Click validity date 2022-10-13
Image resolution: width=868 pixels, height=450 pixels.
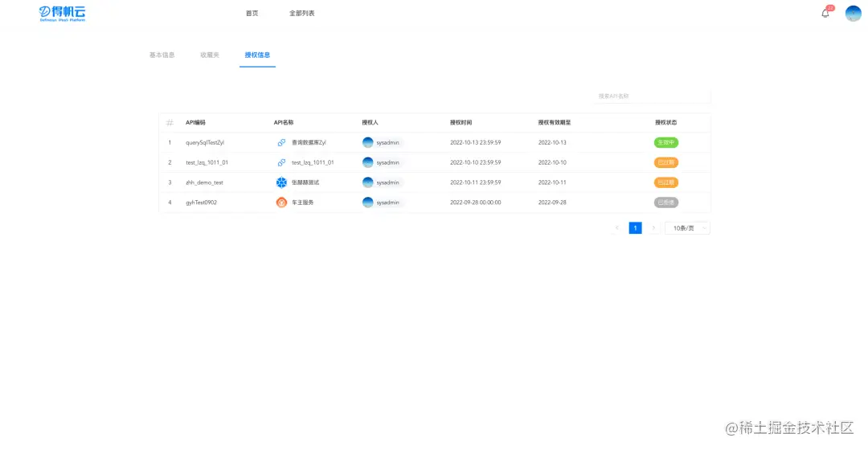[x=552, y=142]
